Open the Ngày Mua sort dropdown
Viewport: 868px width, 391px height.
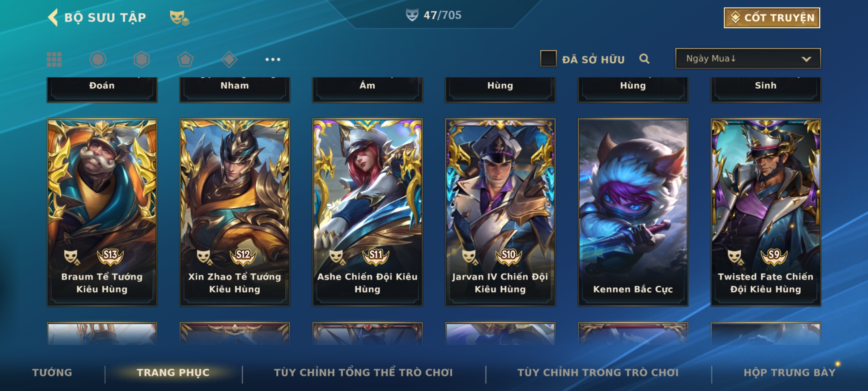[748, 59]
